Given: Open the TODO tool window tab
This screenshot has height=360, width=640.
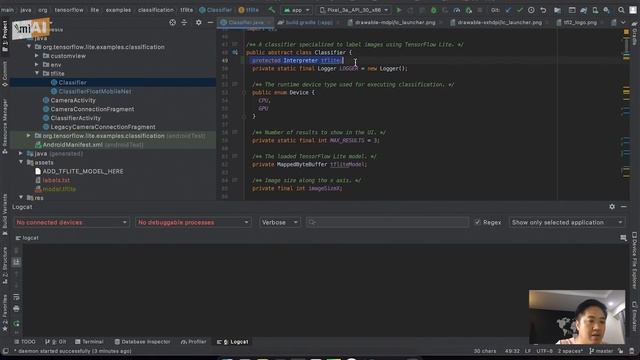Looking at the screenshot, I should click(x=25, y=342).
